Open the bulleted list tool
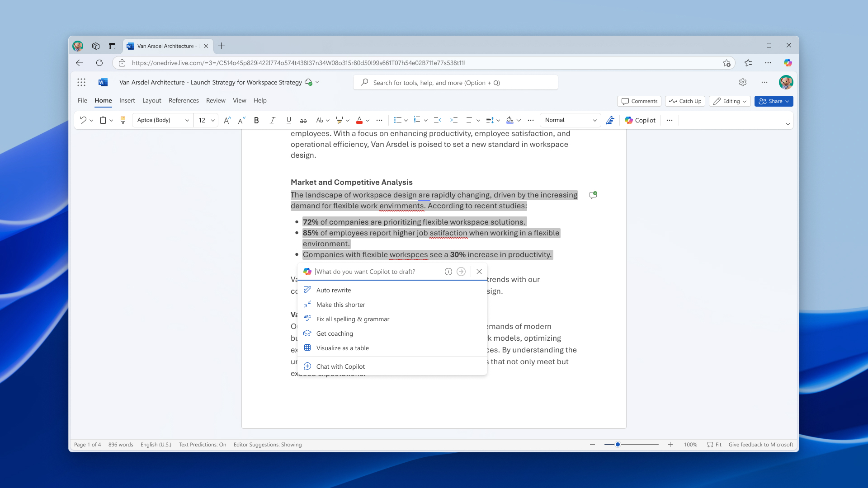Image resolution: width=868 pixels, height=488 pixels. click(398, 120)
